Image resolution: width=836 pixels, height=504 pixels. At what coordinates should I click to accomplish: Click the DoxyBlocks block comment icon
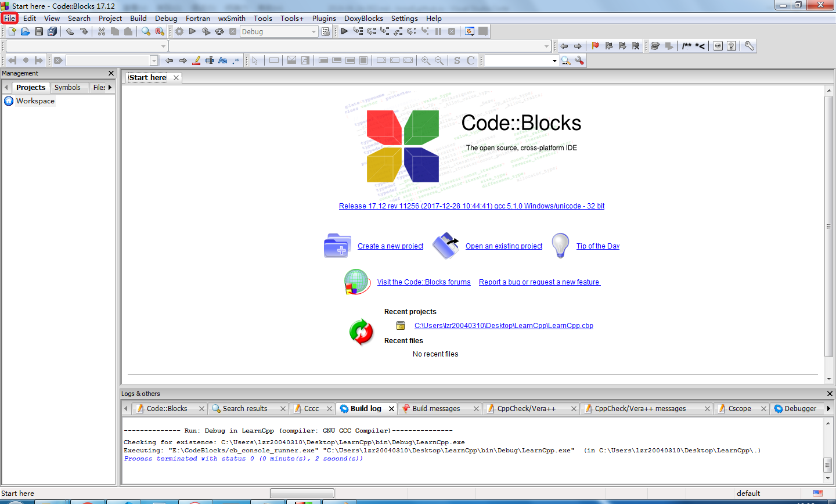tap(687, 45)
